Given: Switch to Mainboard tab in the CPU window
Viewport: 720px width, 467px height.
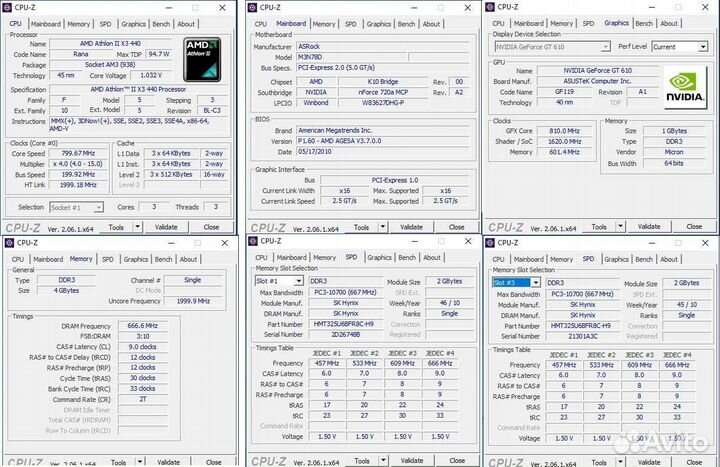Looking at the screenshot, I should [x=45, y=24].
